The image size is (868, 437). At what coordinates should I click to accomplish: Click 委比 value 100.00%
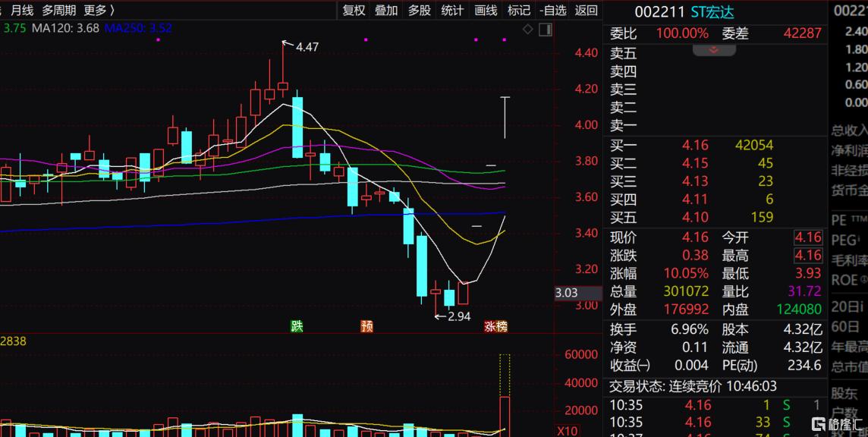tap(683, 34)
